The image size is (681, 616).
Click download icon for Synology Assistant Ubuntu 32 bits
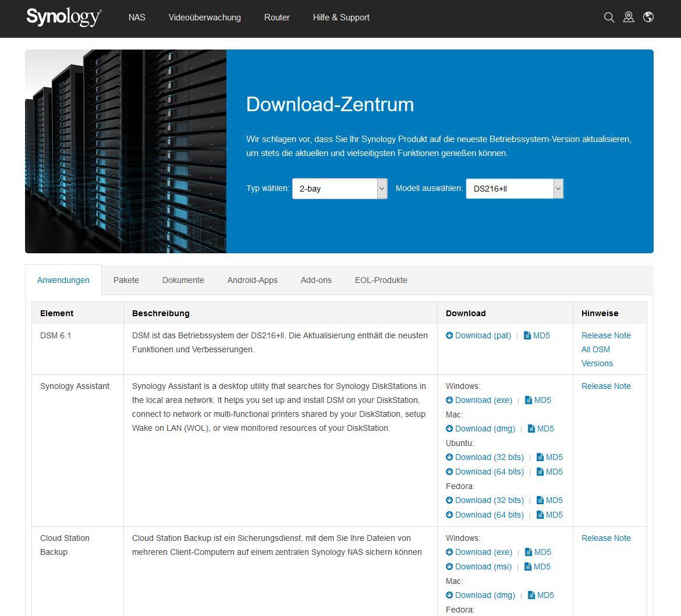pos(449,457)
